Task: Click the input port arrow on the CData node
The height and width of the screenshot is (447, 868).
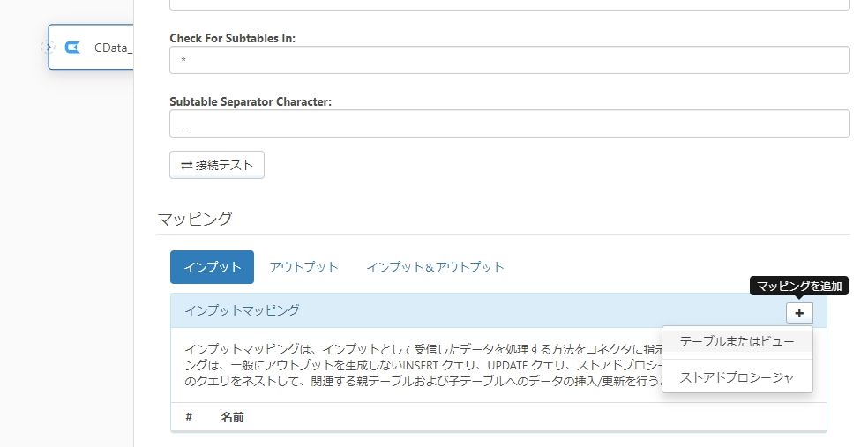Action: coord(48,47)
